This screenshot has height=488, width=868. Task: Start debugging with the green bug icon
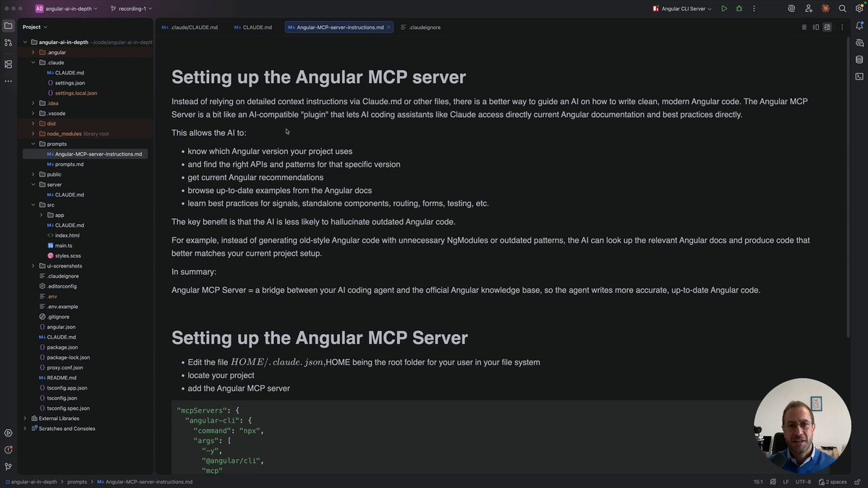[x=739, y=9]
